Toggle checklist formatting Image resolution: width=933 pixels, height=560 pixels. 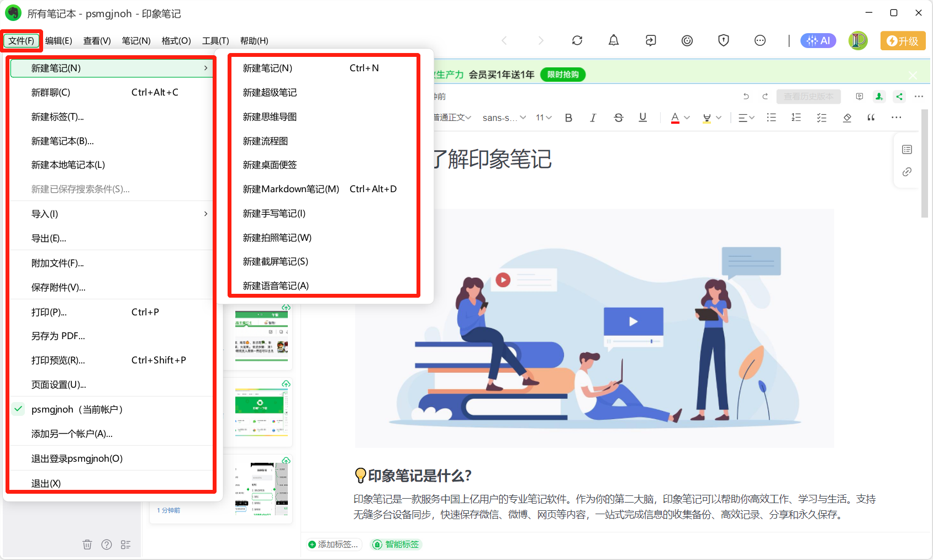pyautogui.click(x=822, y=118)
